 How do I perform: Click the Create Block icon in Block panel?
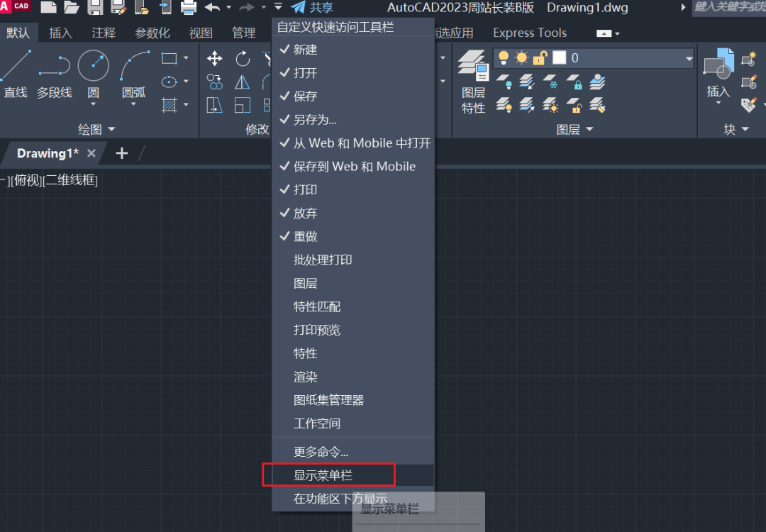[748, 59]
